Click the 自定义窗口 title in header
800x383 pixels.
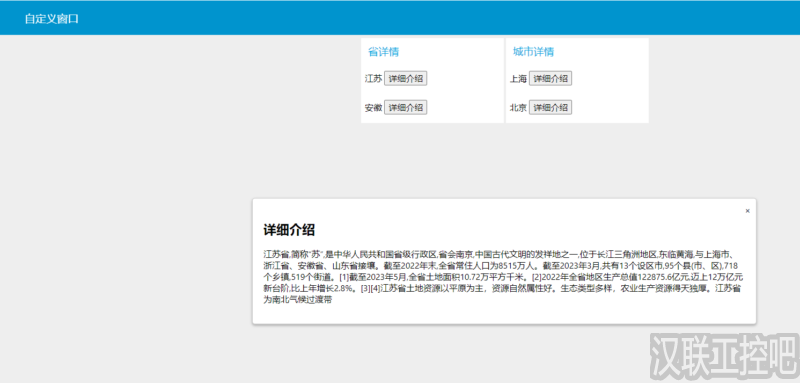point(52,19)
